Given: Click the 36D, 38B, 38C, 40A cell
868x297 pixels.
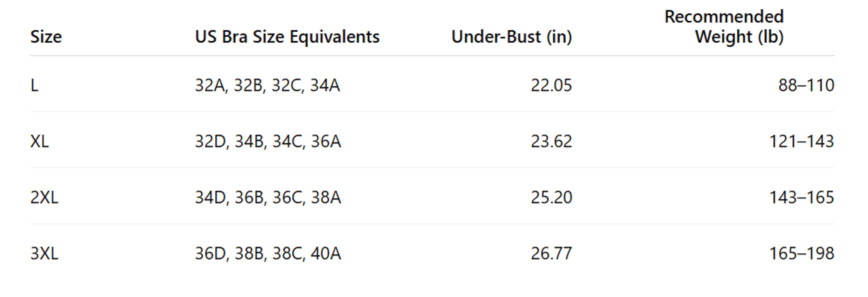Looking at the screenshot, I should click(x=268, y=253).
